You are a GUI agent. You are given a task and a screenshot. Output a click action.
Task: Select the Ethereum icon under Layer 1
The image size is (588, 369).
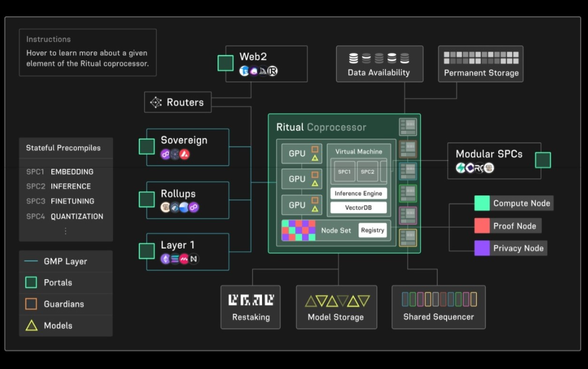click(166, 259)
